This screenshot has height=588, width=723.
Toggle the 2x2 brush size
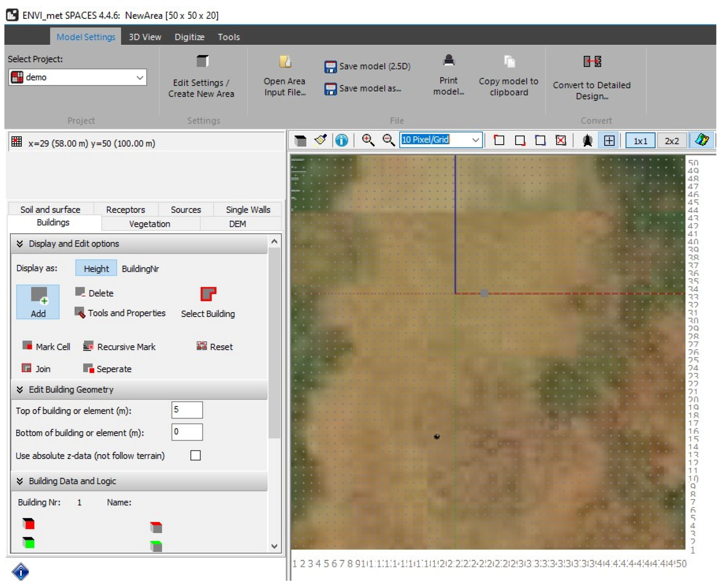coord(671,141)
